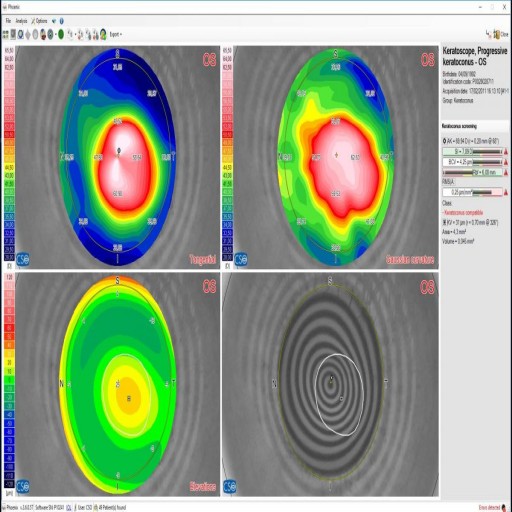Open the menu bar down-arrow dropdown
Screen dimensions: 512x512
click(54, 21)
